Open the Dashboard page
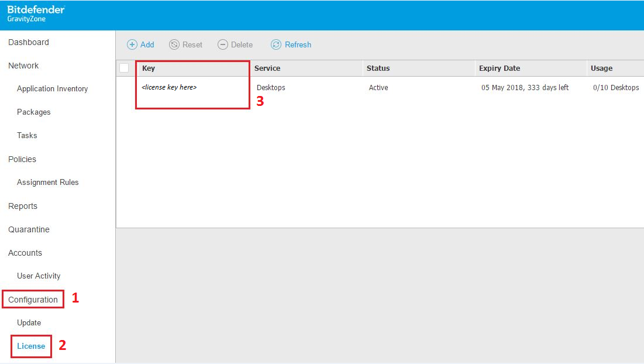 [28, 42]
